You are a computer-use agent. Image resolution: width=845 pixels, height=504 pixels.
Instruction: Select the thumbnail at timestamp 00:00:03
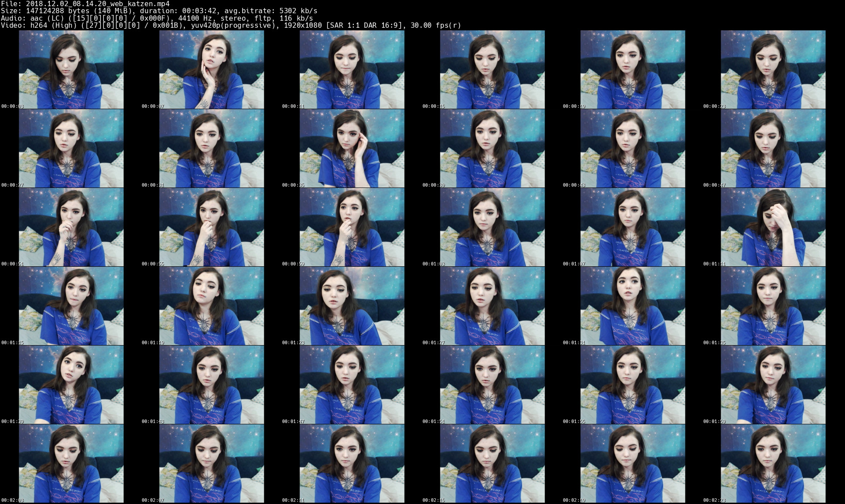(x=71, y=70)
